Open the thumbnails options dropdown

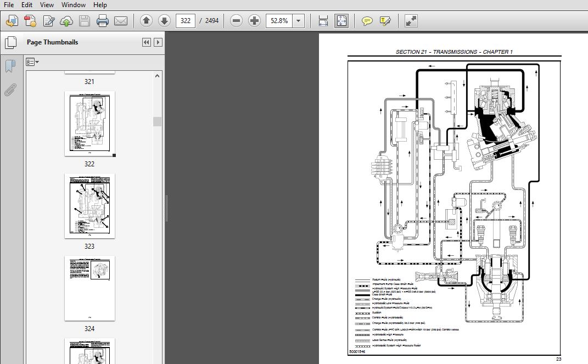pyautogui.click(x=32, y=62)
